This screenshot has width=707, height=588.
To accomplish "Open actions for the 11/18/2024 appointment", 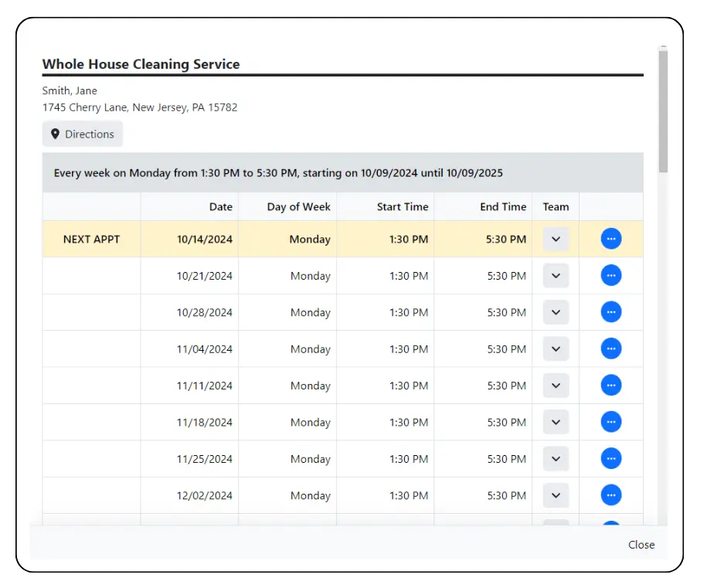I will pyautogui.click(x=610, y=422).
